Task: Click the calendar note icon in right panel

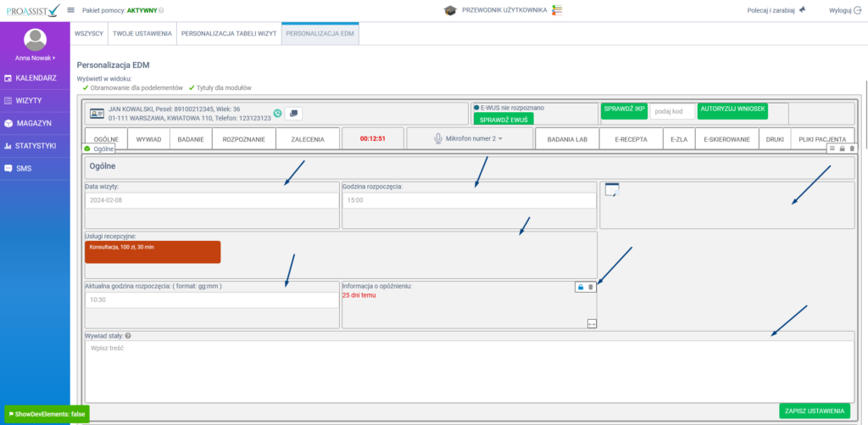Action: 612,190
